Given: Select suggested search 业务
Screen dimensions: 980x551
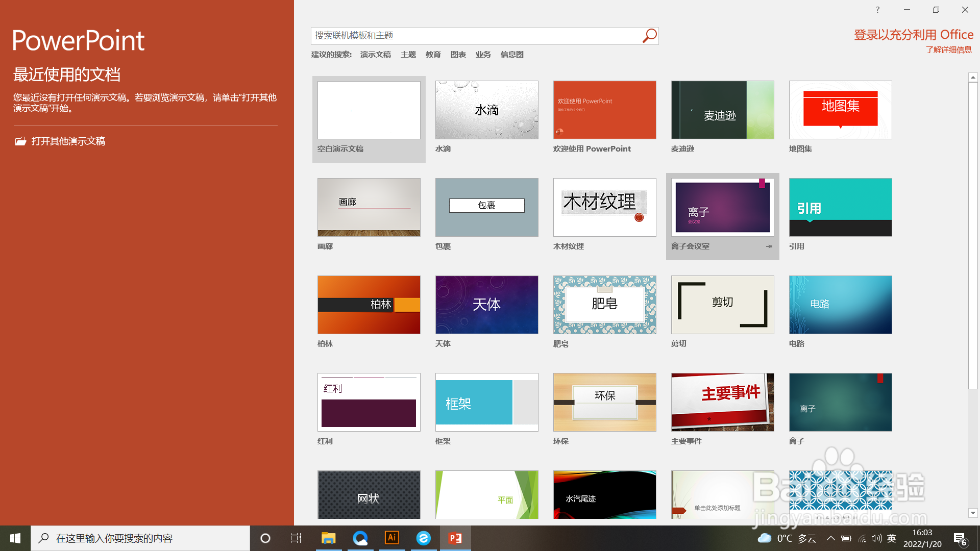Looking at the screenshot, I should pos(483,55).
